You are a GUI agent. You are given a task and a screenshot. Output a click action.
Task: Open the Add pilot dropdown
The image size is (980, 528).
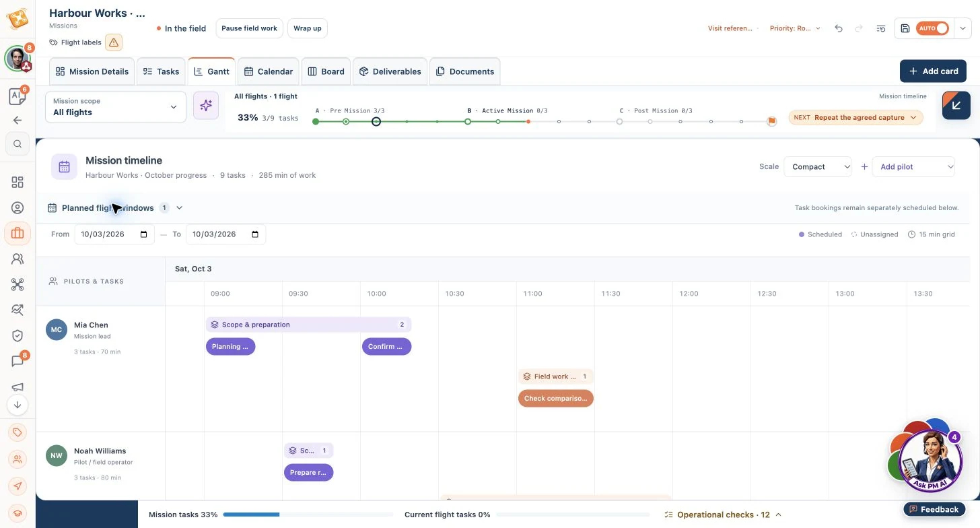(913, 167)
